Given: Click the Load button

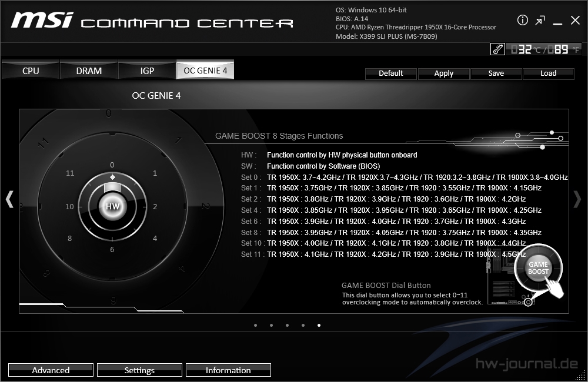Looking at the screenshot, I should pos(548,73).
